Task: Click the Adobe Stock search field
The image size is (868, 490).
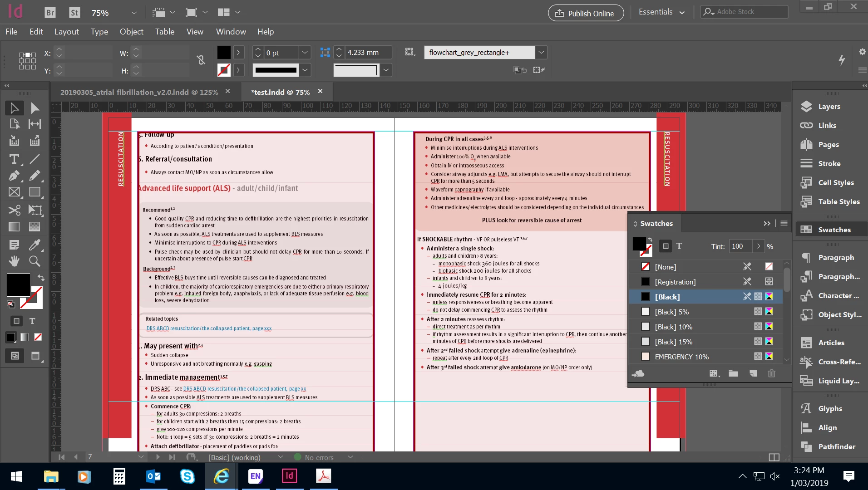Action: coord(744,12)
